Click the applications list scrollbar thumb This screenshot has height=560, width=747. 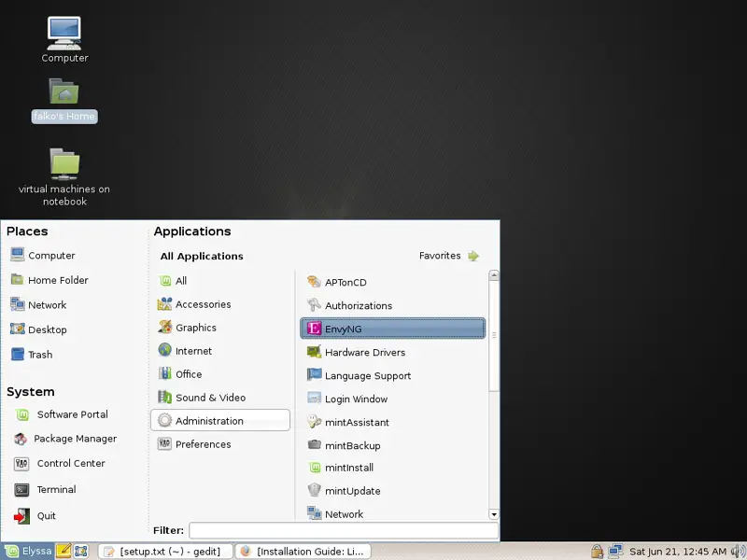coord(494,335)
